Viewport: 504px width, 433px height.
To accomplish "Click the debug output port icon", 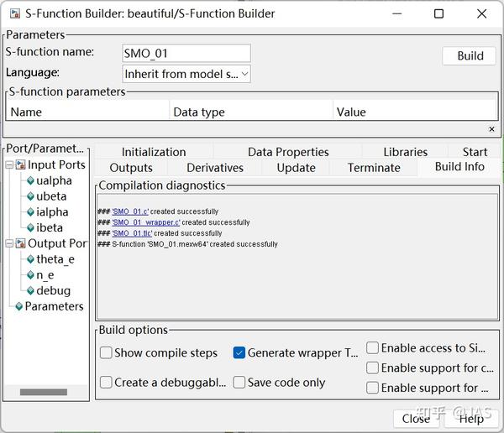I will click(30, 290).
